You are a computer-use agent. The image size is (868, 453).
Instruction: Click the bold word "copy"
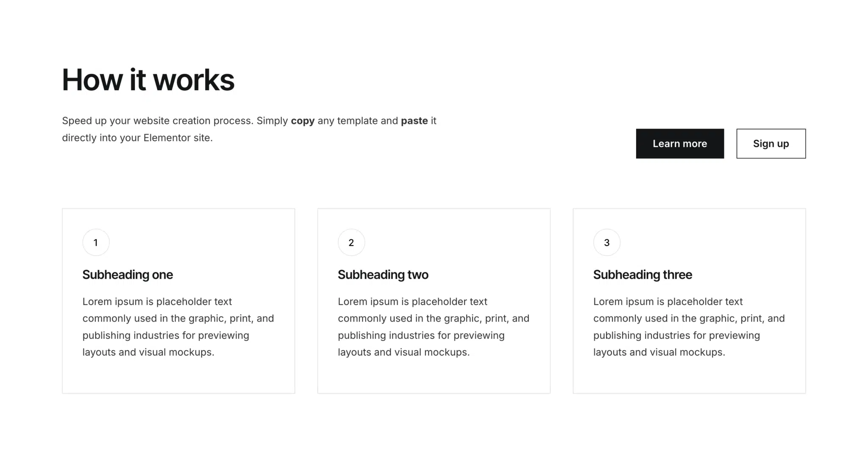tap(303, 121)
